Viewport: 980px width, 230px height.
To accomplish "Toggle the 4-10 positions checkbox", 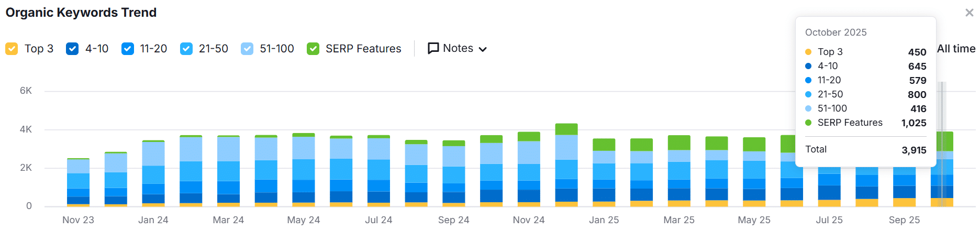I will (x=72, y=49).
